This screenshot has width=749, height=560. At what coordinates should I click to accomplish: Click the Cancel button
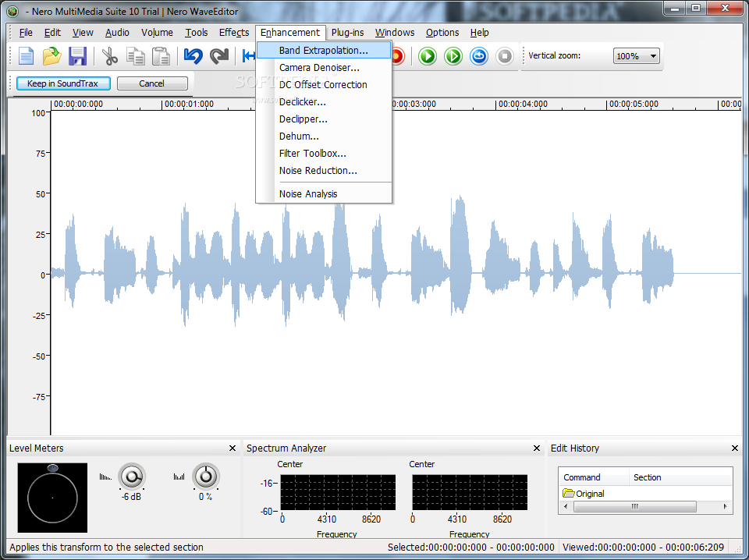(x=152, y=83)
